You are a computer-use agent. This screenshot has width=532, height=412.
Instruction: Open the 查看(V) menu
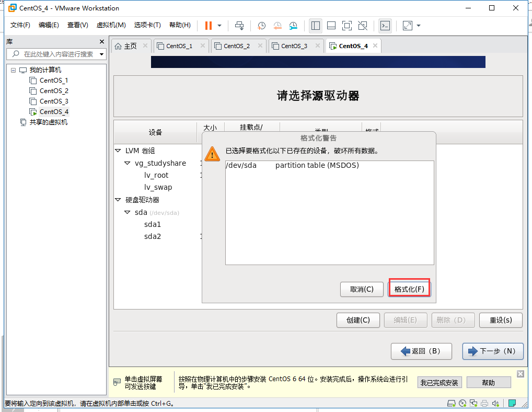click(x=78, y=25)
